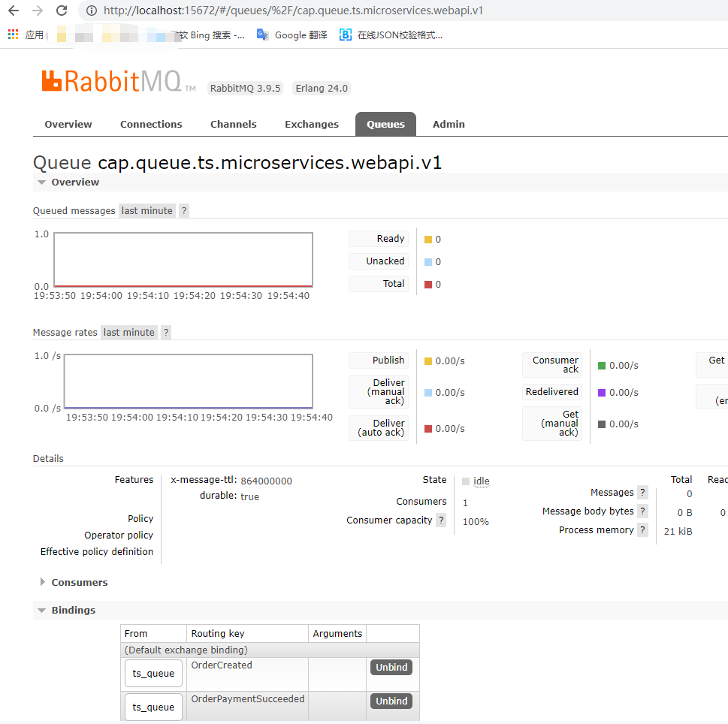Open help for Queued messages
This screenshot has height=724, width=728.
(x=184, y=211)
